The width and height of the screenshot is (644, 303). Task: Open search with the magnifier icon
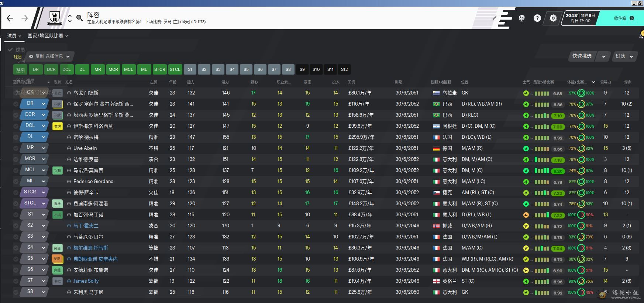(79, 18)
